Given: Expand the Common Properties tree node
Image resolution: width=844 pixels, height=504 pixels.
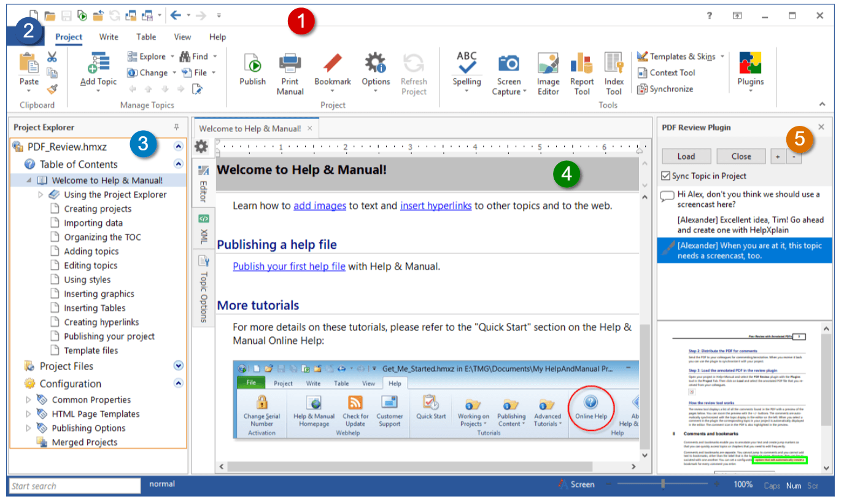Looking at the screenshot, I should point(28,400).
